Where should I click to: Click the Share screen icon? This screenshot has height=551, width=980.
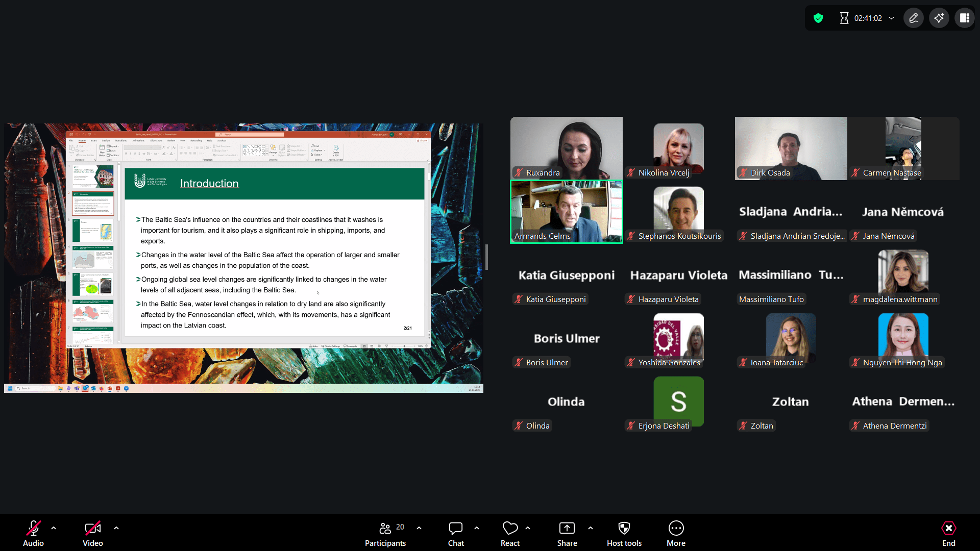(x=567, y=529)
